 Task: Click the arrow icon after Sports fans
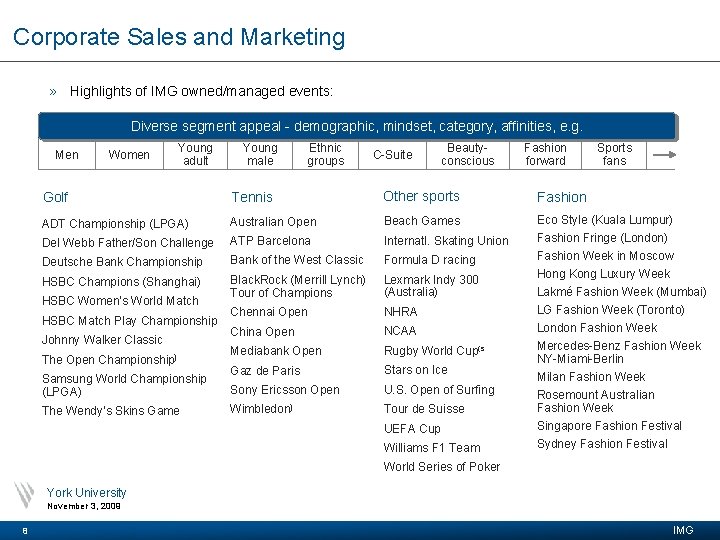[664, 155]
